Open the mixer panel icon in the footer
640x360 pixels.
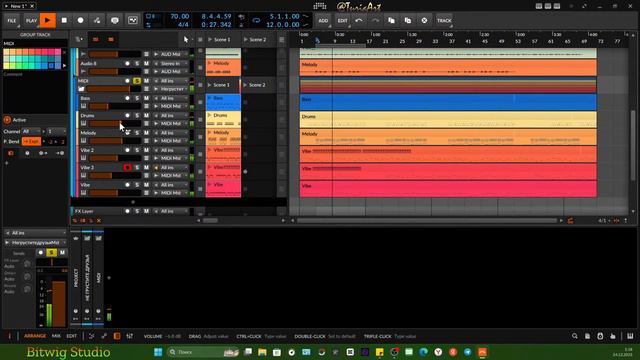(x=130, y=336)
